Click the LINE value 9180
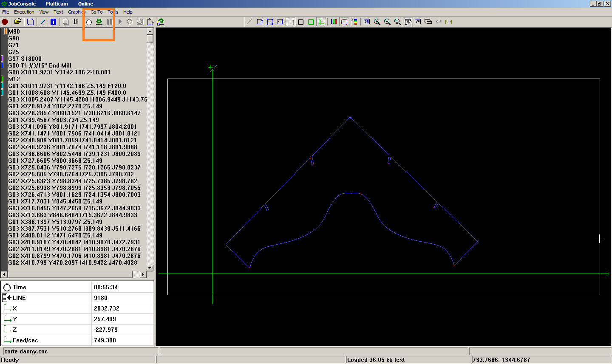The image size is (612, 364). (101, 298)
